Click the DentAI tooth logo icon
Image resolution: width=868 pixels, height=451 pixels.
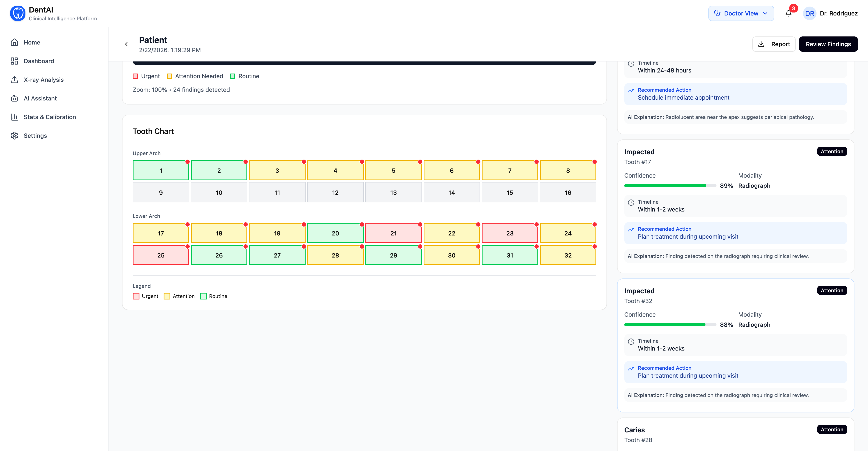[x=18, y=14]
